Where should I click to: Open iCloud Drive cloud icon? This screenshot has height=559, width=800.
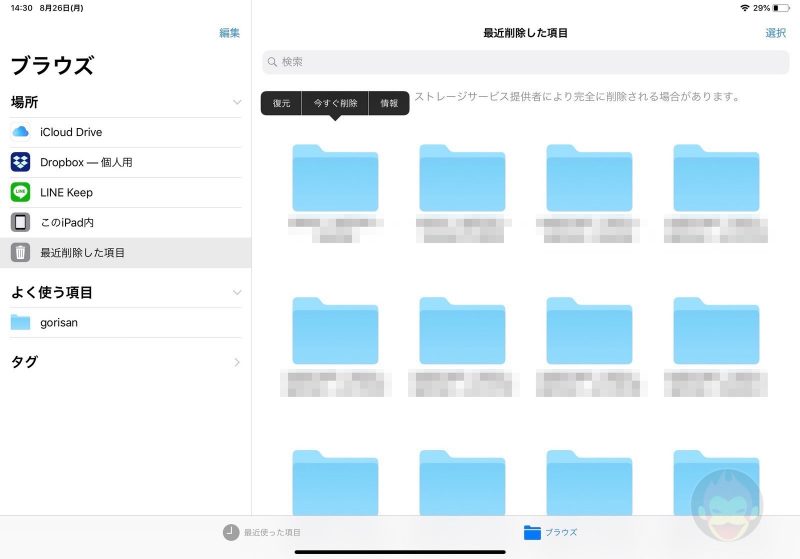(x=20, y=132)
